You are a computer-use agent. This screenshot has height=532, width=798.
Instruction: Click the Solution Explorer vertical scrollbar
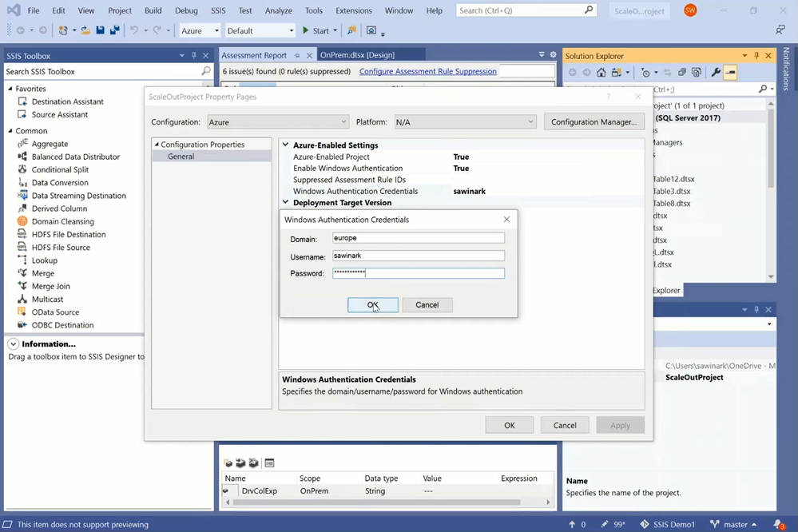pos(771,148)
